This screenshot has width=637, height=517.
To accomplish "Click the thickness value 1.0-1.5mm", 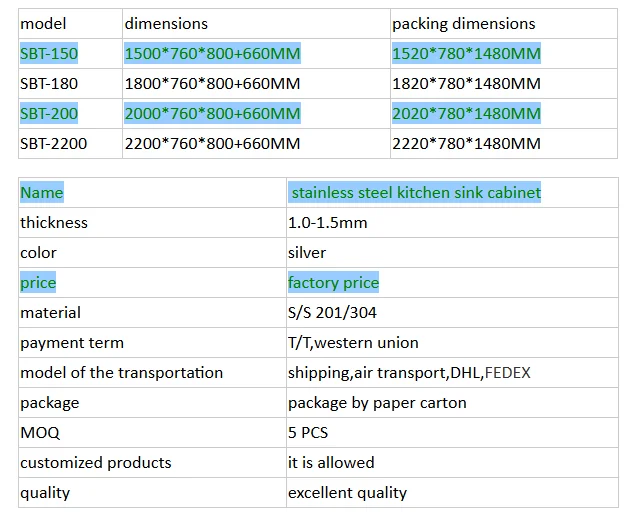I will tap(327, 223).
